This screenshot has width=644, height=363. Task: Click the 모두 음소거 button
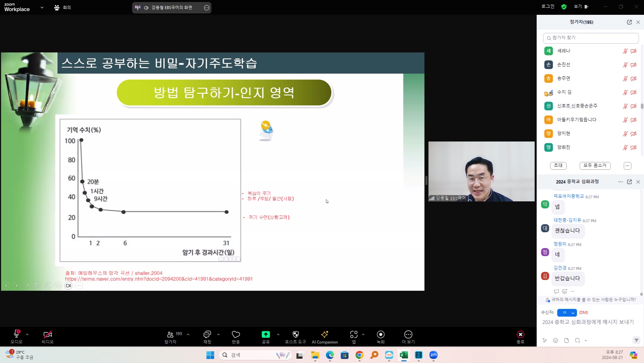595,165
